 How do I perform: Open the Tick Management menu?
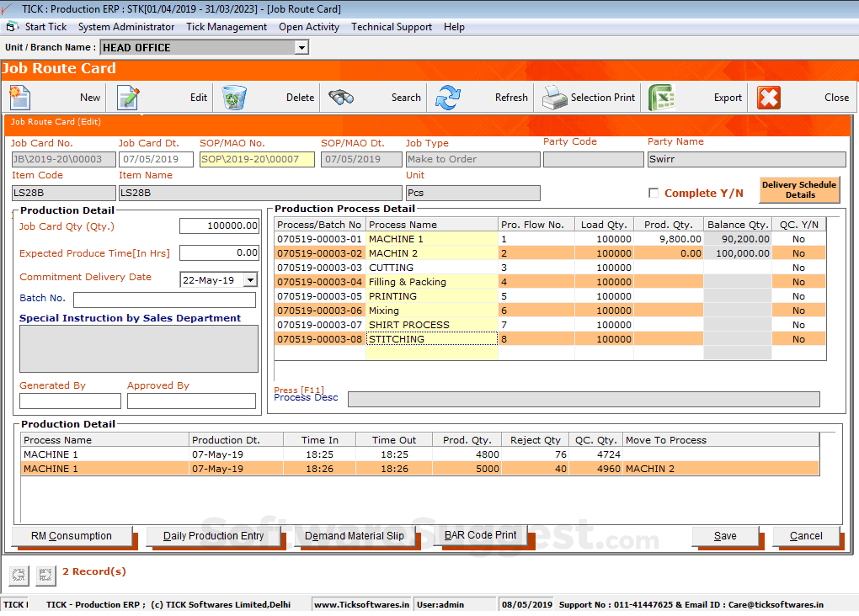[226, 26]
